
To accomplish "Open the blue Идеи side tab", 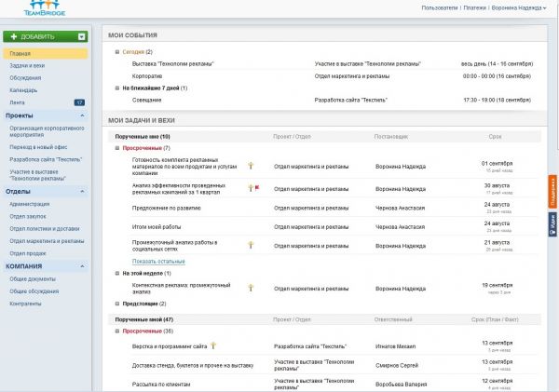I will tap(552, 224).
